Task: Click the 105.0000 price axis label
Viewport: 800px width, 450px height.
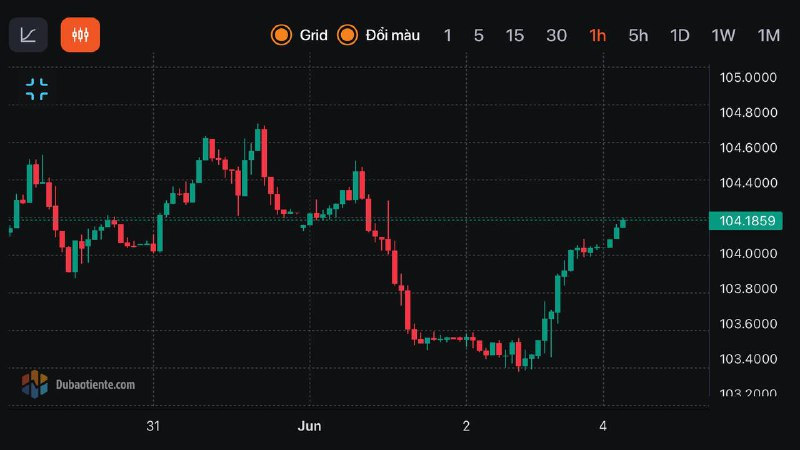Action: click(x=748, y=78)
